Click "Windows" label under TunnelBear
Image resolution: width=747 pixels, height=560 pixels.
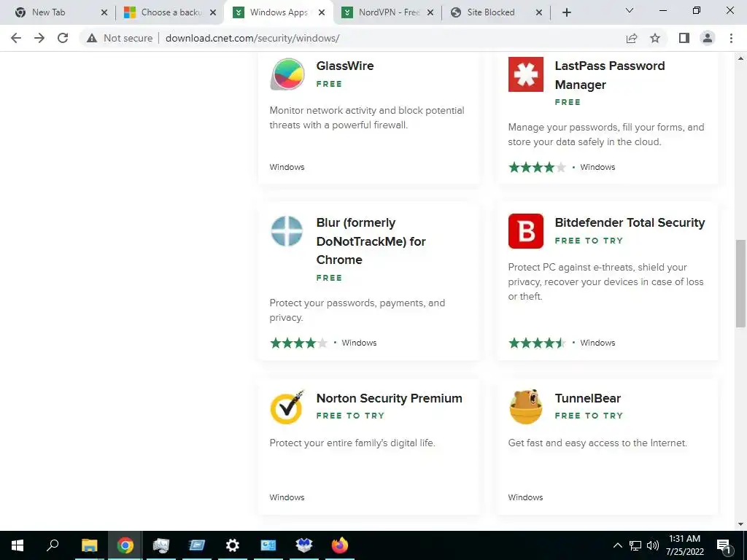525,497
